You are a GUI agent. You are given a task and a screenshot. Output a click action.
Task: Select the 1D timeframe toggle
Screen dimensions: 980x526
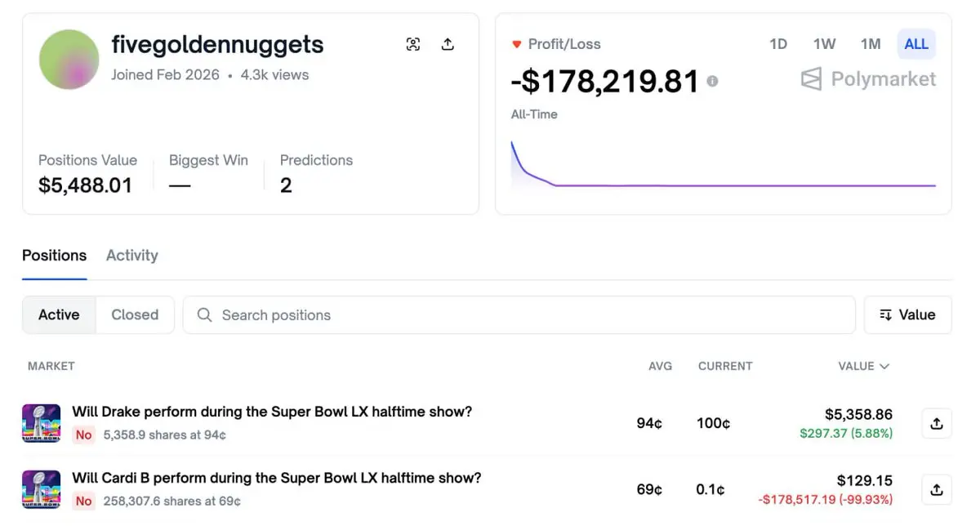778,44
